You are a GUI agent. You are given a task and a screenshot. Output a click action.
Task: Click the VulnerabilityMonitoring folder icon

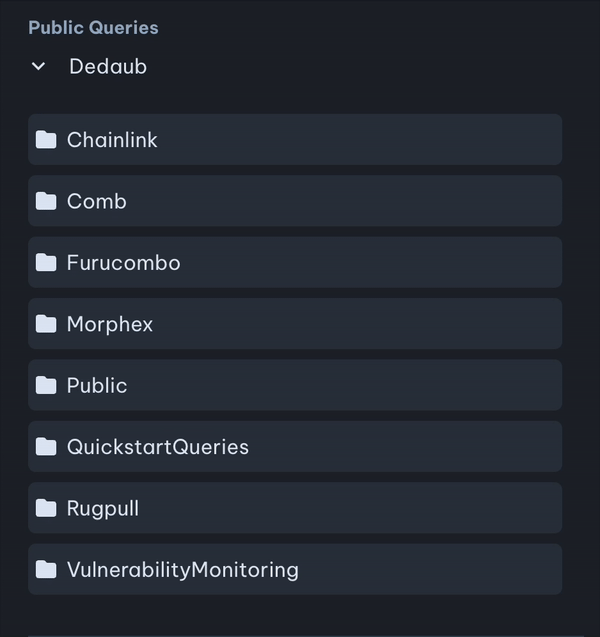[x=46, y=570]
